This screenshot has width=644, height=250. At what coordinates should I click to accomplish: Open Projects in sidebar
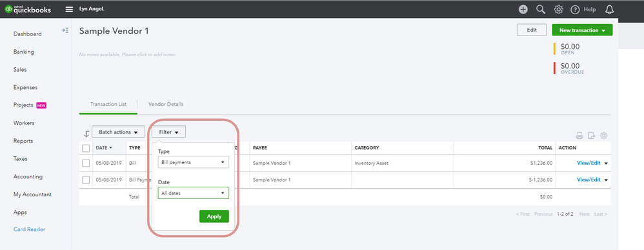click(23, 105)
